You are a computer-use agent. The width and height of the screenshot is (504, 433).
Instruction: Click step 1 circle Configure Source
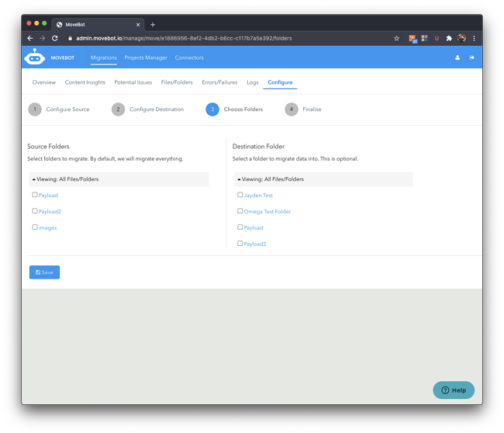pyautogui.click(x=35, y=109)
